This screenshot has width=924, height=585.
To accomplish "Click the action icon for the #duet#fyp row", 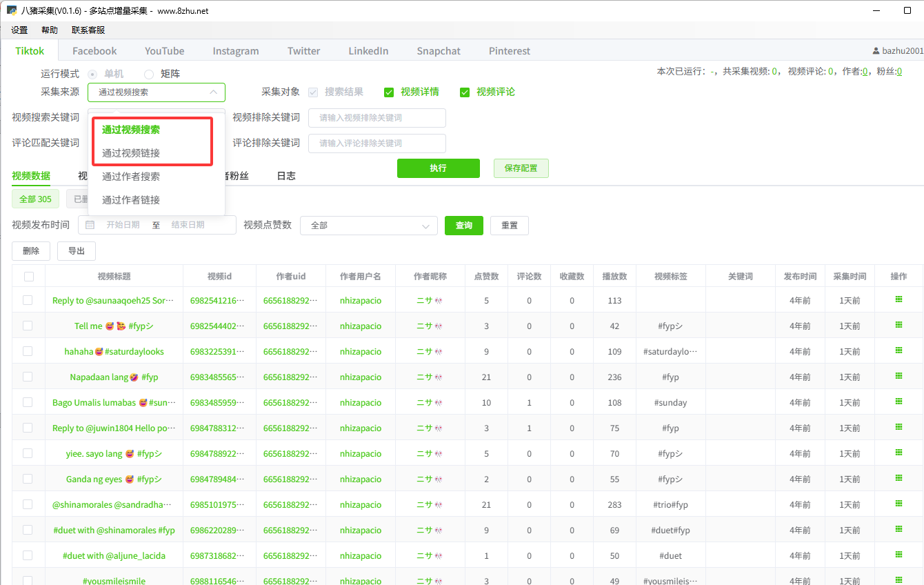I will [x=898, y=529].
